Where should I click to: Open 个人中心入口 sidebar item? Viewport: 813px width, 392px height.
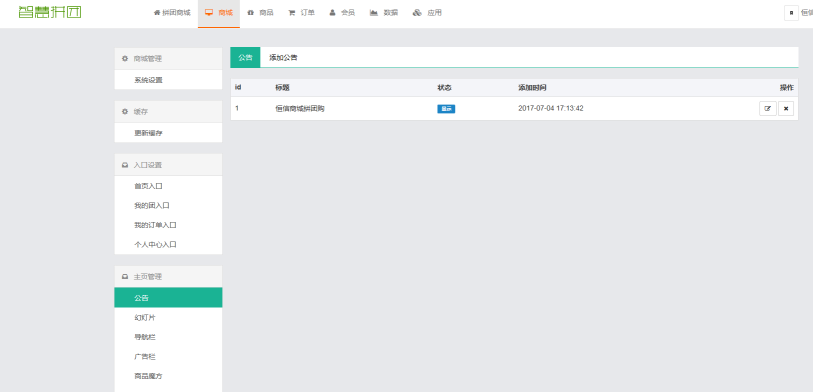[x=168, y=244]
